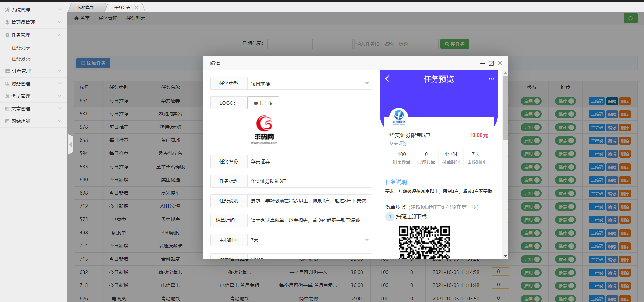This screenshot has width=644, height=302.
Task: Click the step number 1 badge
Action: point(390,217)
